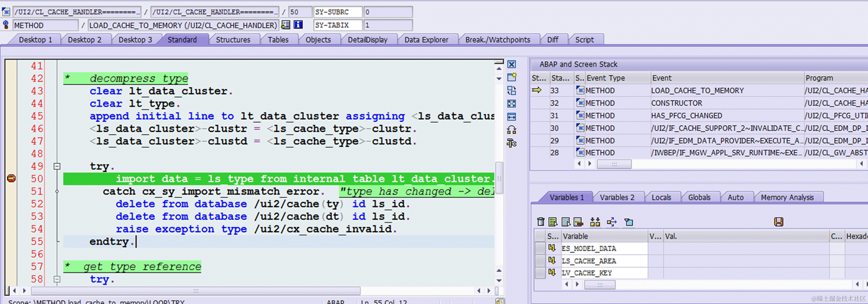This screenshot has height=304, width=868.
Task: Select the row selector for LS_CACHE_AREA
Action: pos(540,261)
